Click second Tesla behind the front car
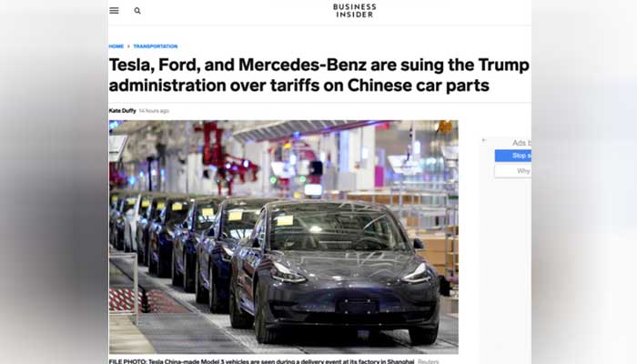The image size is (637, 364). (x=227, y=252)
